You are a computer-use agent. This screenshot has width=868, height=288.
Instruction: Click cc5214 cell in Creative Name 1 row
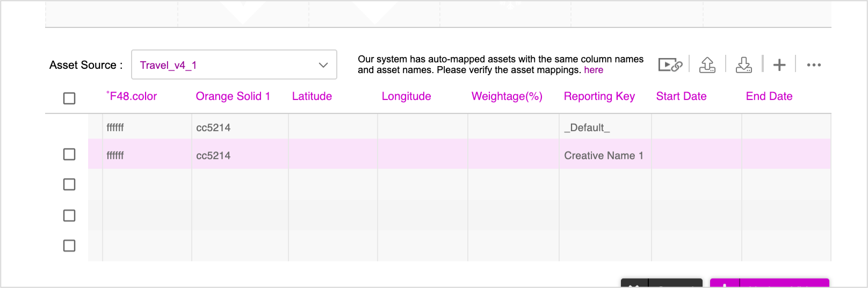(240, 155)
